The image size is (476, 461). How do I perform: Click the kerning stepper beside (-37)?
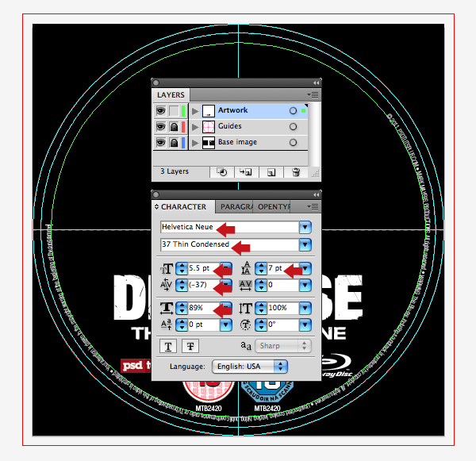coord(182,285)
